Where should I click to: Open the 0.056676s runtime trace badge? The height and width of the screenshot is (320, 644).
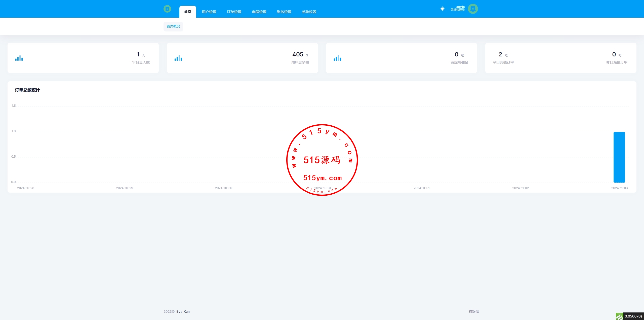pos(633,316)
